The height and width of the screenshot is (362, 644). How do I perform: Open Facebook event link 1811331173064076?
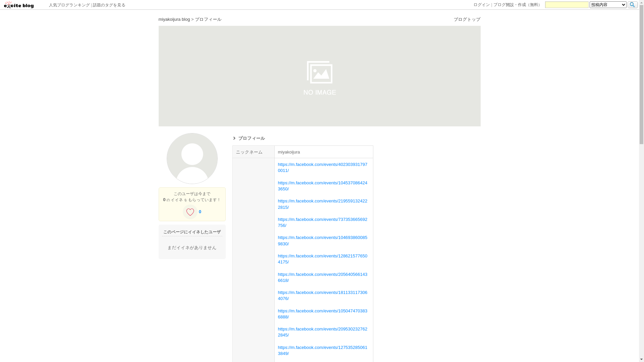point(322,296)
